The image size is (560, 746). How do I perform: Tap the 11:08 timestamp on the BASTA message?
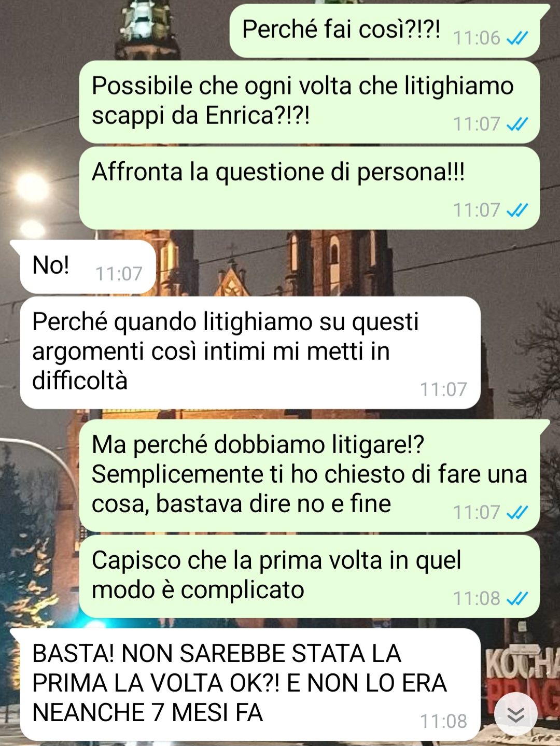coord(443,721)
